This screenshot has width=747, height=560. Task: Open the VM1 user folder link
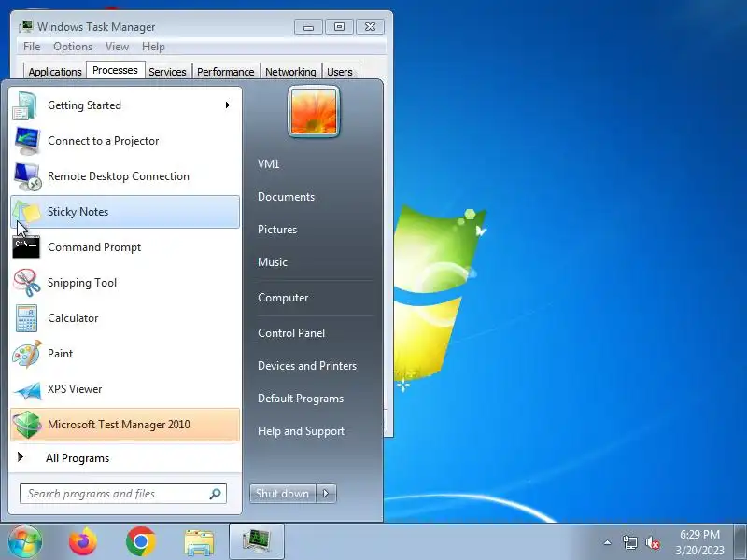pyautogui.click(x=268, y=164)
